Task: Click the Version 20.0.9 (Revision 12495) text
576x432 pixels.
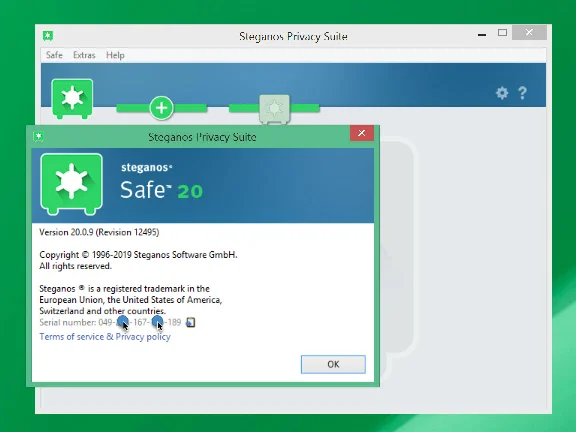Action: click(x=99, y=232)
